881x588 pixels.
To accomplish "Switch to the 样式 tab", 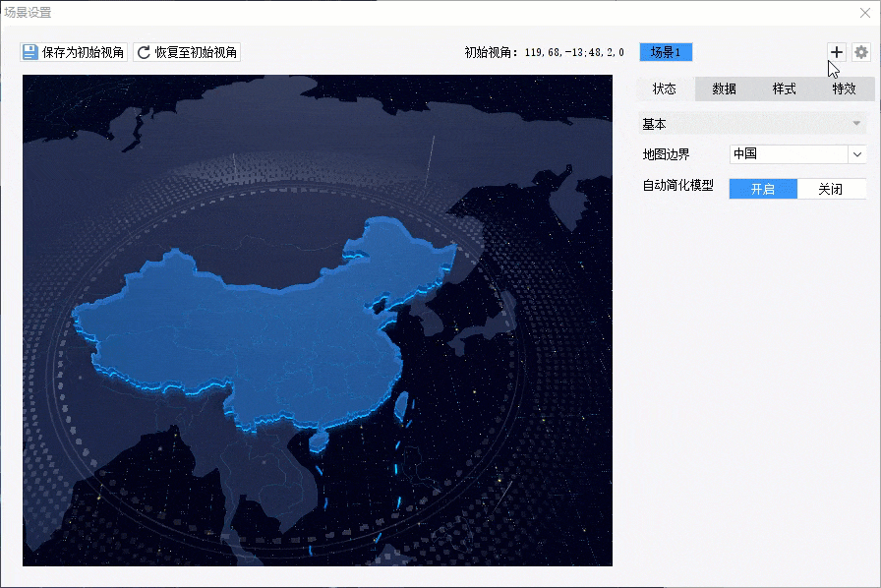I will (785, 88).
